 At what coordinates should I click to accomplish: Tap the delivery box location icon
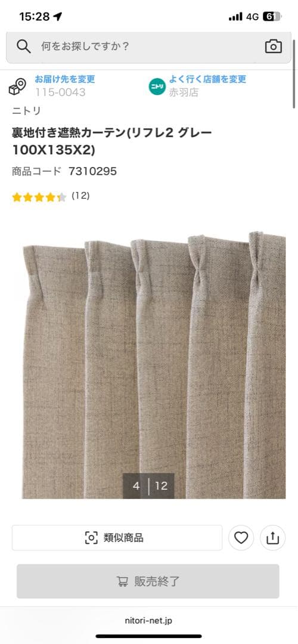[x=17, y=86]
